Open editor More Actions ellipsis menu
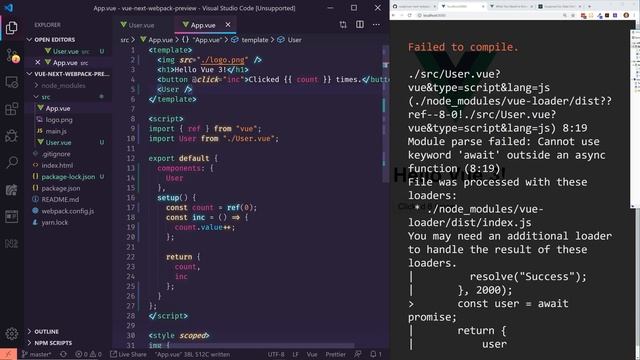The height and width of the screenshot is (360, 640). (x=376, y=25)
